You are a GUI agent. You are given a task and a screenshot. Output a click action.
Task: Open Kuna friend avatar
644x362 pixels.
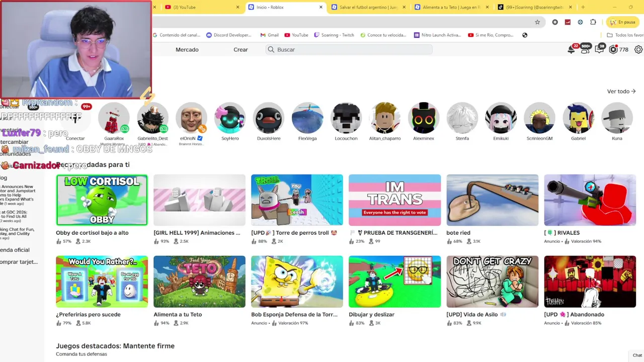[x=617, y=119]
